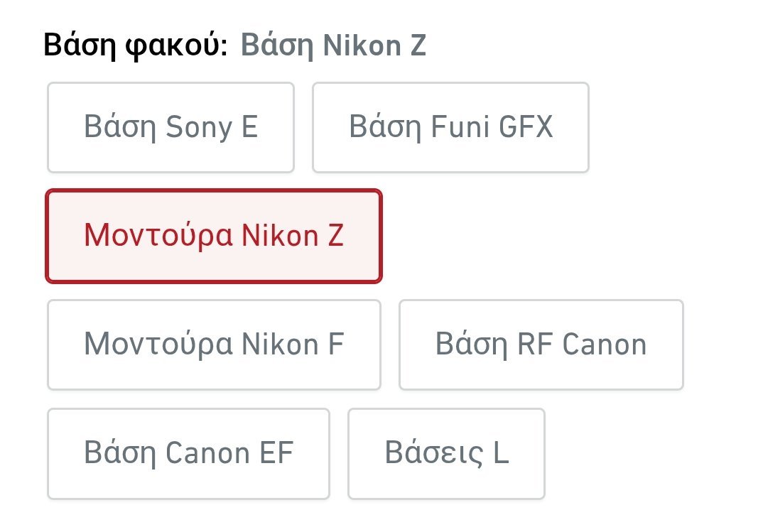Click the selected "Μοντούρα Nikon Z" option
The image size is (763, 532).
tap(214, 236)
